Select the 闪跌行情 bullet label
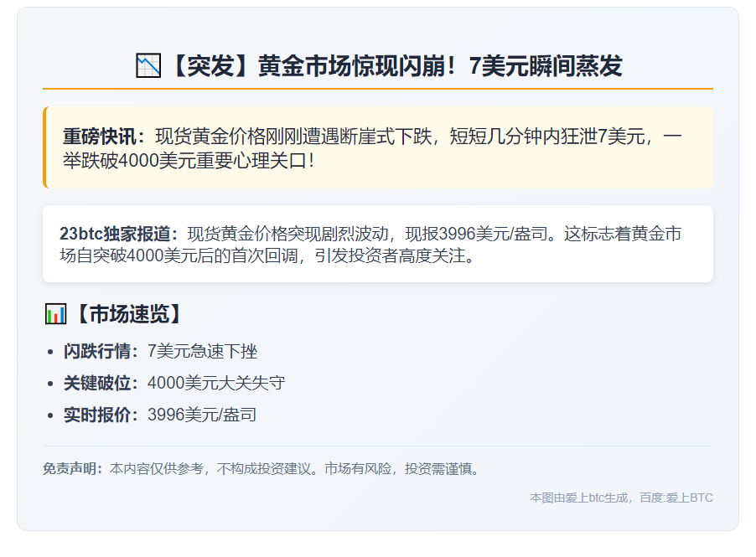 click(101, 351)
